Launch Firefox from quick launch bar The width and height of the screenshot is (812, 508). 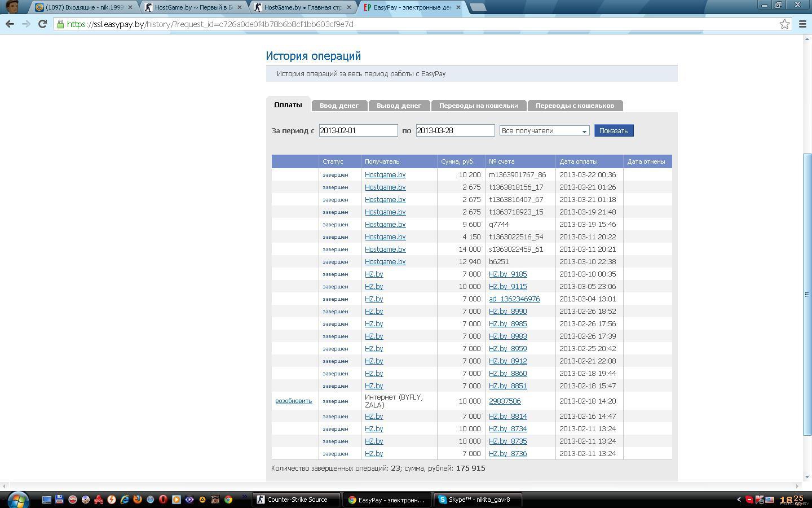pyautogui.click(x=137, y=500)
